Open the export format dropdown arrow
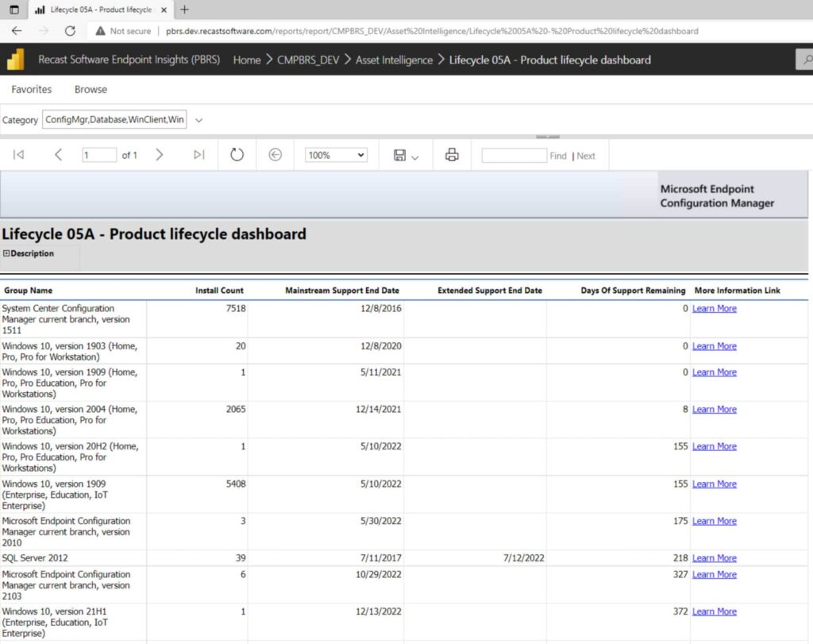 414,155
